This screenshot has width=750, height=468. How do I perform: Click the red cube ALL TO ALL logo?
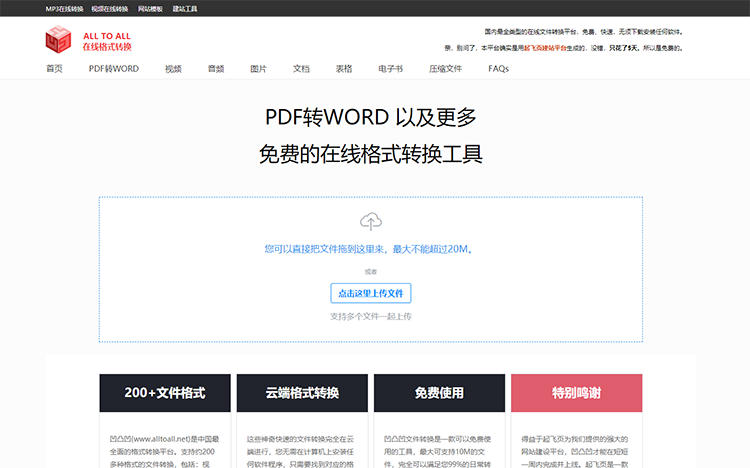59,40
